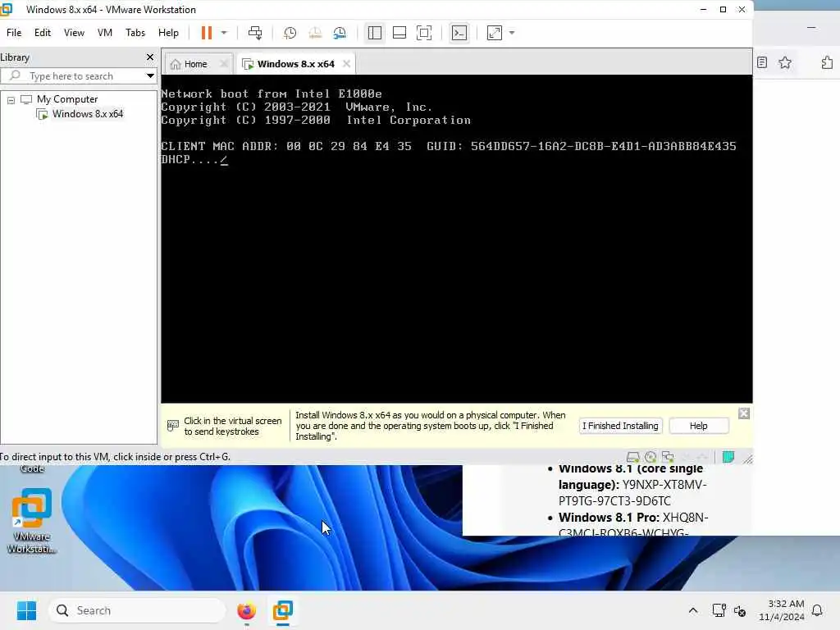Click the Windows 8.1 core single language text
Image resolution: width=840 pixels, height=630 pixels.
pyautogui.click(x=632, y=485)
